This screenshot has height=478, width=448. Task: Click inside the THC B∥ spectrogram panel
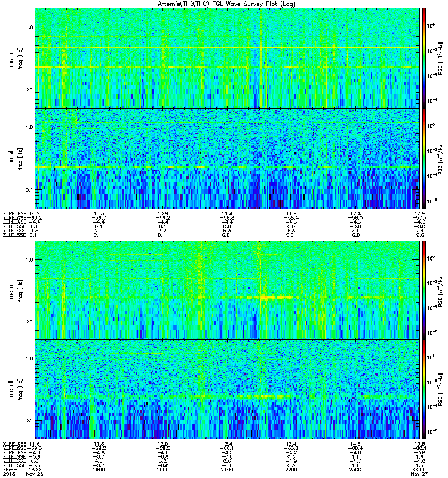(x=227, y=390)
